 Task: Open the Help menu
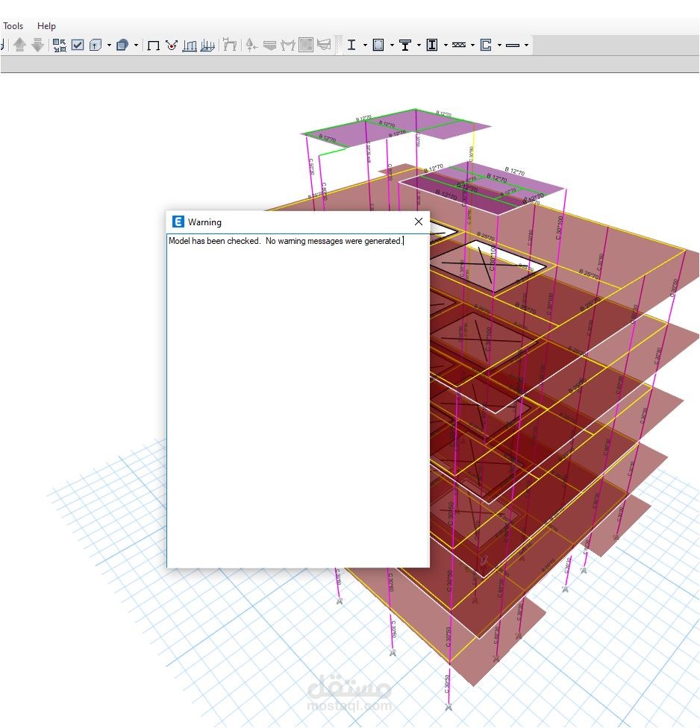click(46, 26)
